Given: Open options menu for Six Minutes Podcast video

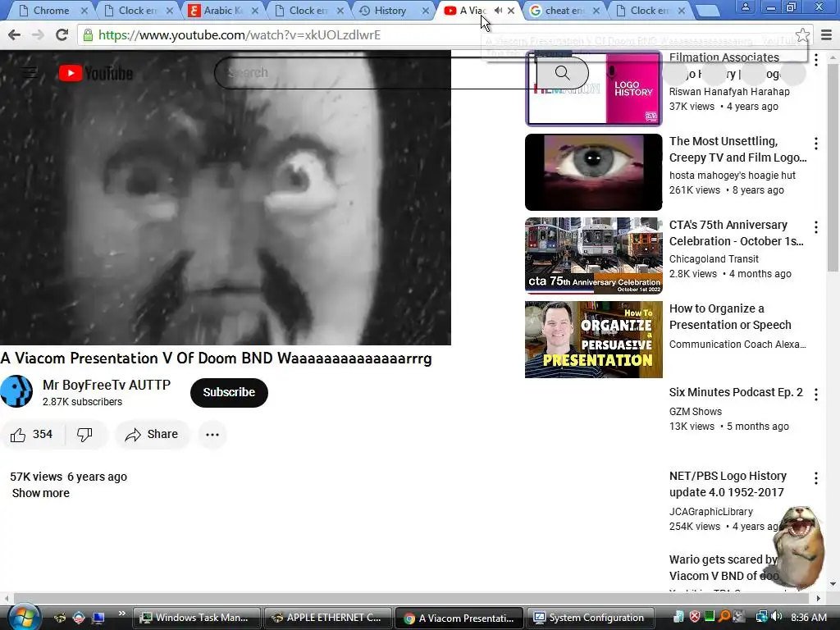Looking at the screenshot, I should point(816,395).
